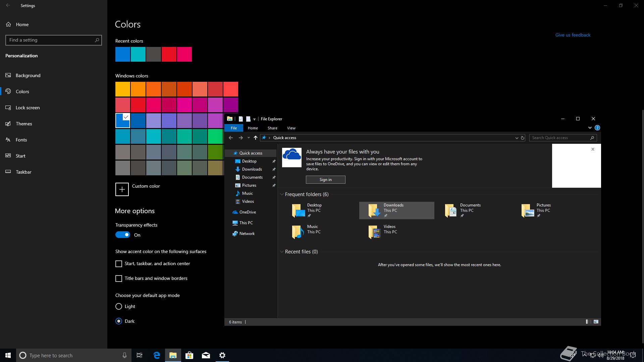Open Customize Quick Access Toolbar dropdown
The width and height of the screenshot is (644, 362).
click(x=254, y=119)
